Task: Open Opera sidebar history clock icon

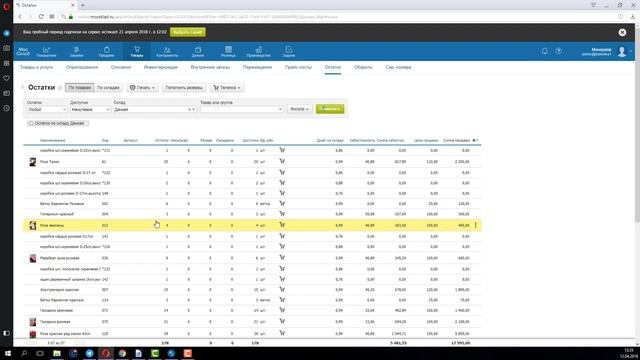Action: pyautogui.click(x=7, y=108)
